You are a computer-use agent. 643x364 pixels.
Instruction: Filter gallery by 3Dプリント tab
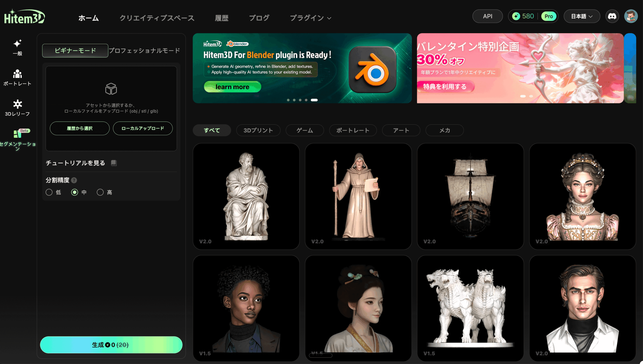pos(258,130)
